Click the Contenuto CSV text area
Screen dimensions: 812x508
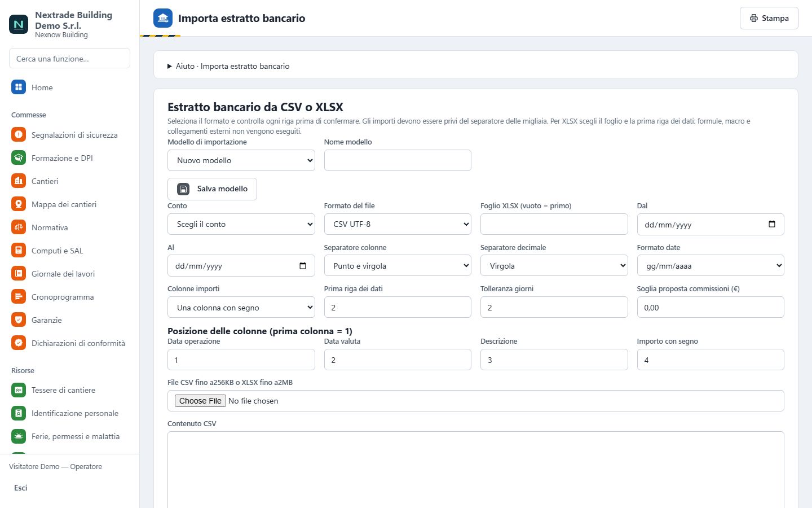(x=476, y=470)
